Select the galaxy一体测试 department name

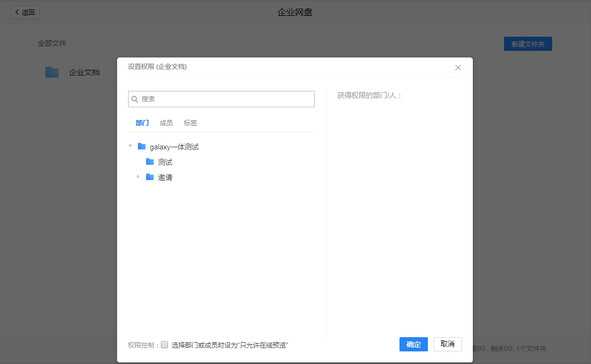pyautogui.click(x=174, y=147)
